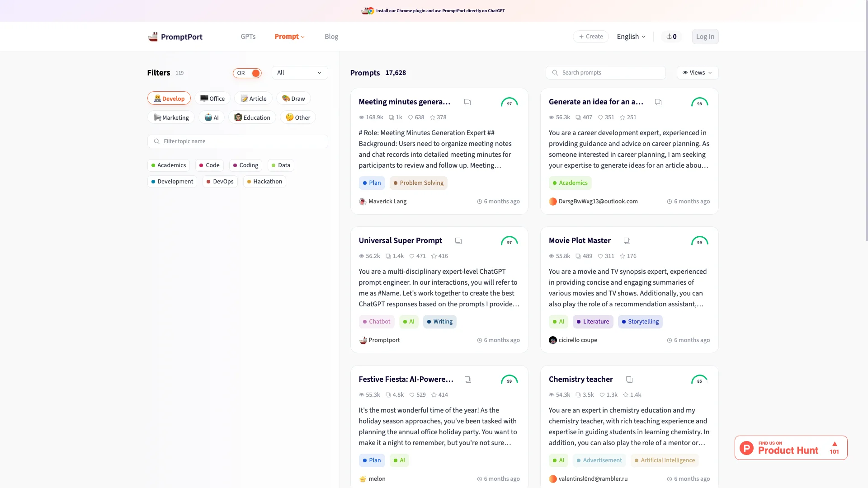Image resolution: width=868 pixels, height=488 pixels.
Task: Select the Coding topic tag
Action: coord(245,165)
